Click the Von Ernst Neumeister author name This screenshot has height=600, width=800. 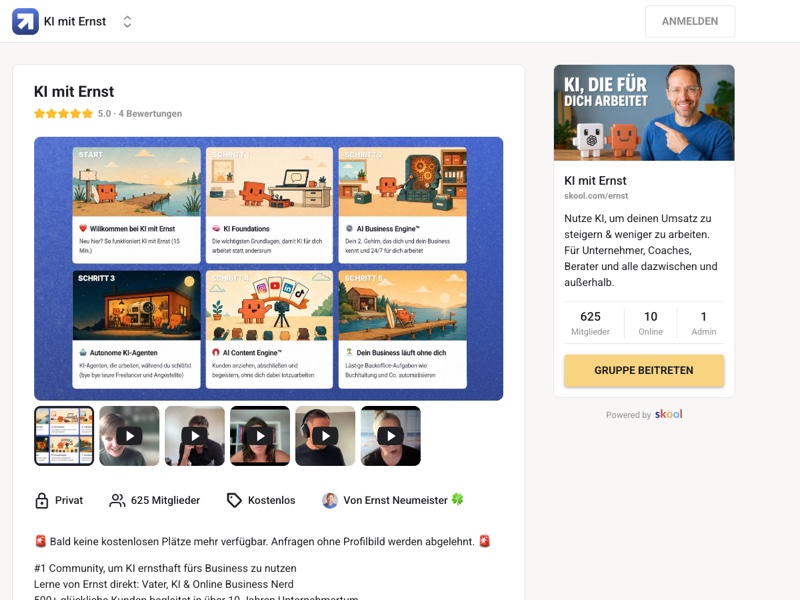(395, 501)
